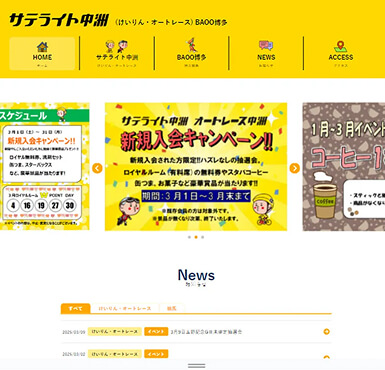385x370 pixels.
Task: Click the BAOO博多 horse racing icon
Action: point(191,45)
